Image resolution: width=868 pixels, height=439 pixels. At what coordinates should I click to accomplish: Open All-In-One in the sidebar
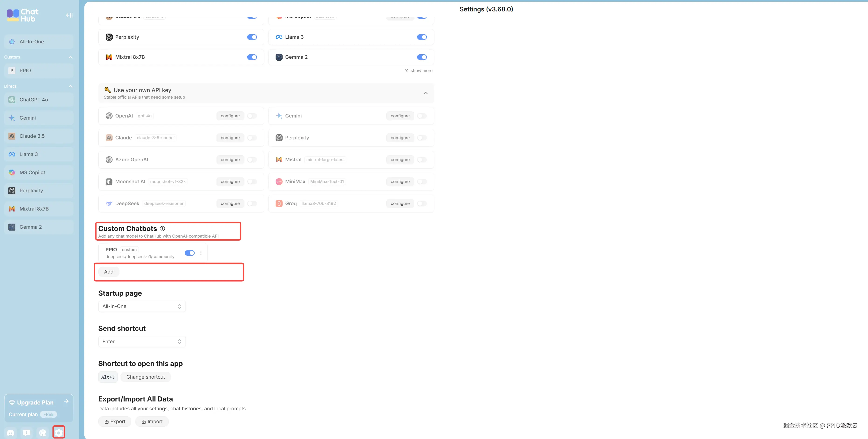coord(32,42)
